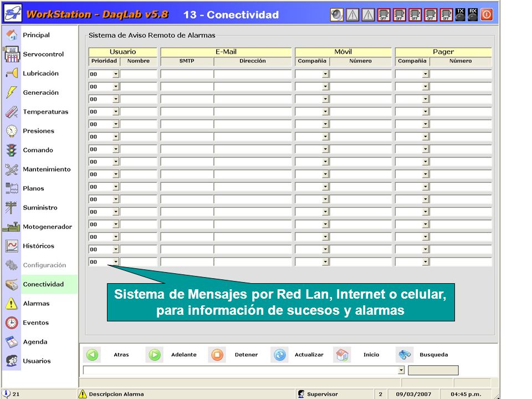Open the second row Prioridad dropdown
Image resolution: width=532 pixels, height=399 pixels.
(116, 86)
